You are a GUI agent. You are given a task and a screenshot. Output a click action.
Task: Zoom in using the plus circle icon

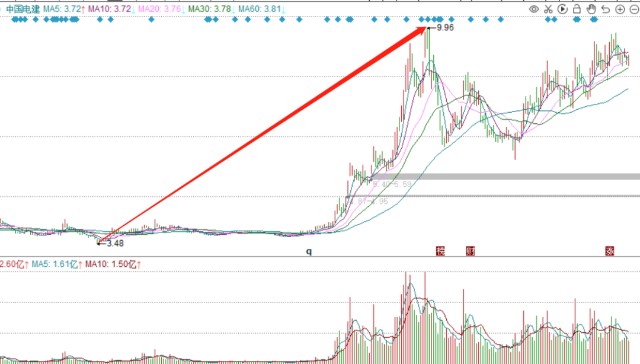pyautogui.click(x=620, y=9)
